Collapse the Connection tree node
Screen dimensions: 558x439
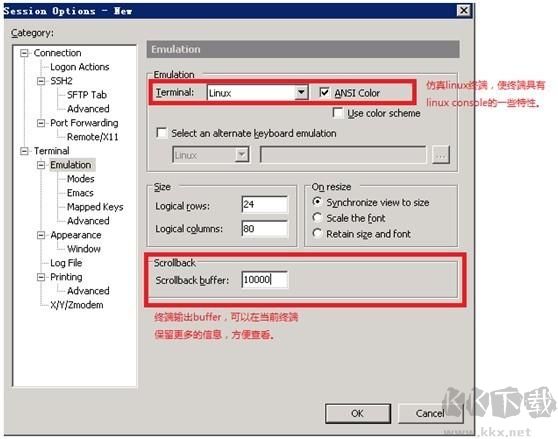click(x=24, y=53)
